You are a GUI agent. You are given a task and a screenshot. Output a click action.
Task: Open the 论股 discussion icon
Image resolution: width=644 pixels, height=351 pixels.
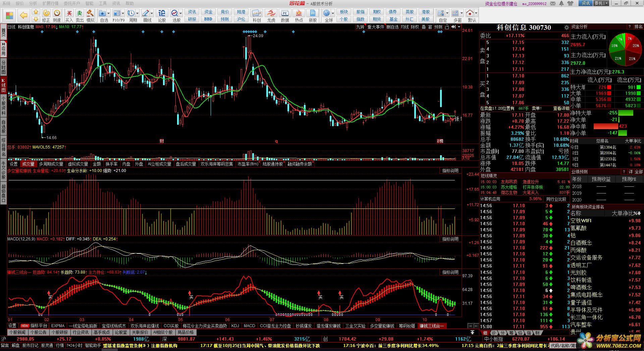click(162, 13)
